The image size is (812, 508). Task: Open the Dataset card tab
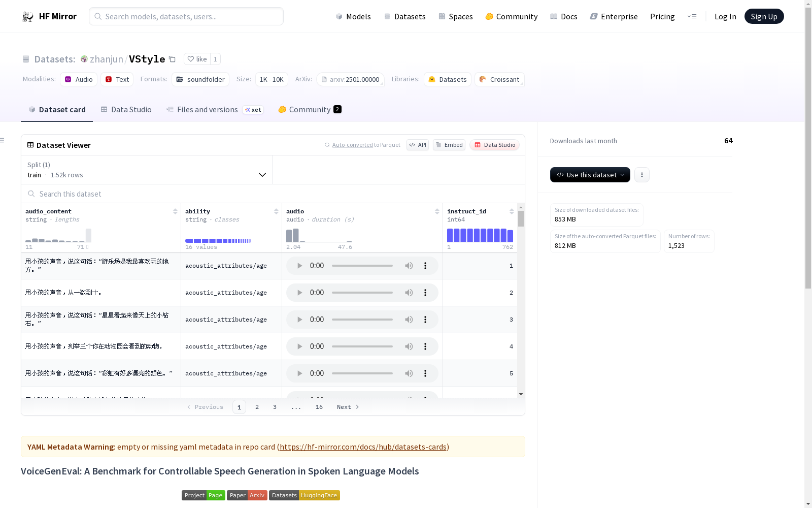pyautogui.click(x=57, y=110)
